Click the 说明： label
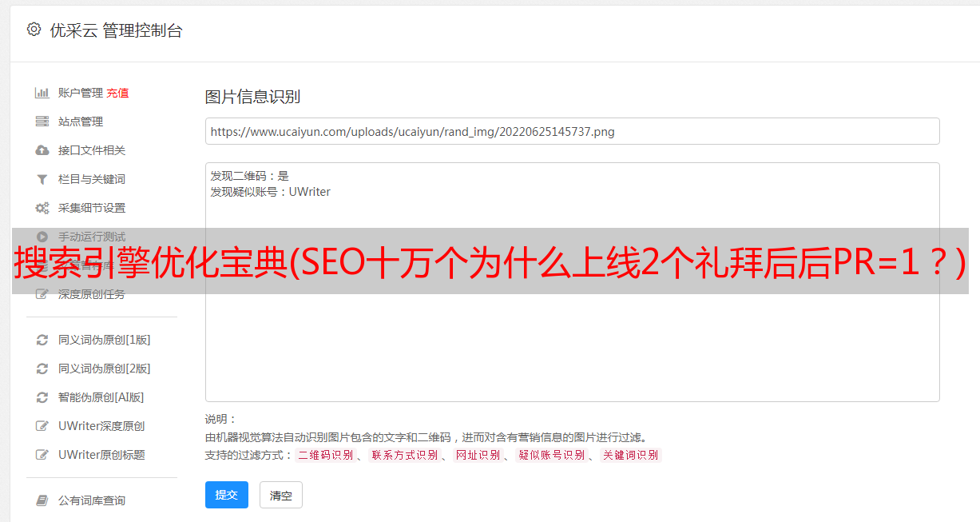 point(220,419)
